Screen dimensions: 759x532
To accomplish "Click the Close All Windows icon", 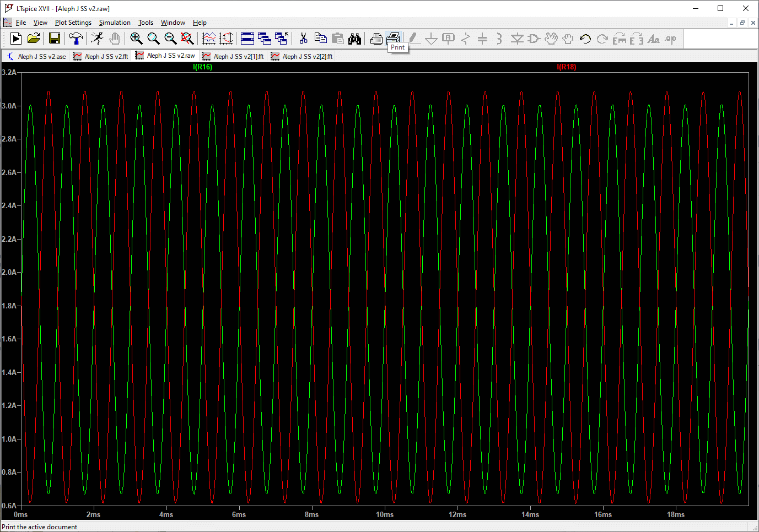I will 282,39.
